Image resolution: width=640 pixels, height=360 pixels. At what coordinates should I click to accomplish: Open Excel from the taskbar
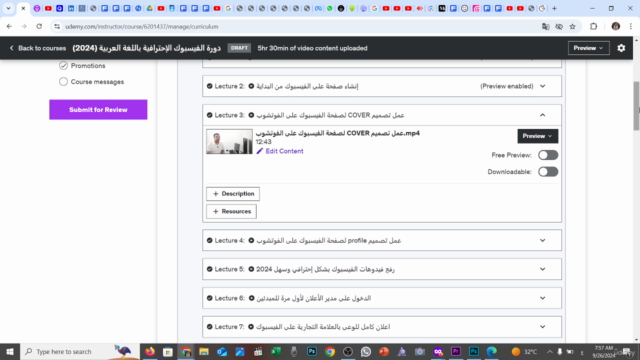[x=276, y=351]
